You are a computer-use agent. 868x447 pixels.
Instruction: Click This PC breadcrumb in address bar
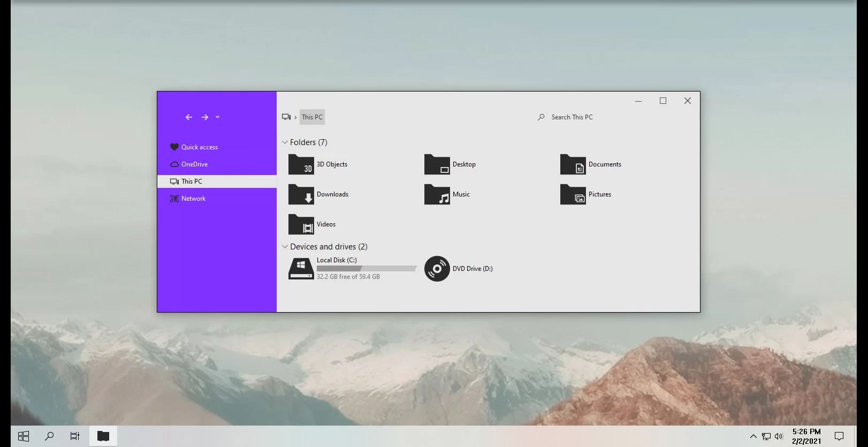(312, 117)
